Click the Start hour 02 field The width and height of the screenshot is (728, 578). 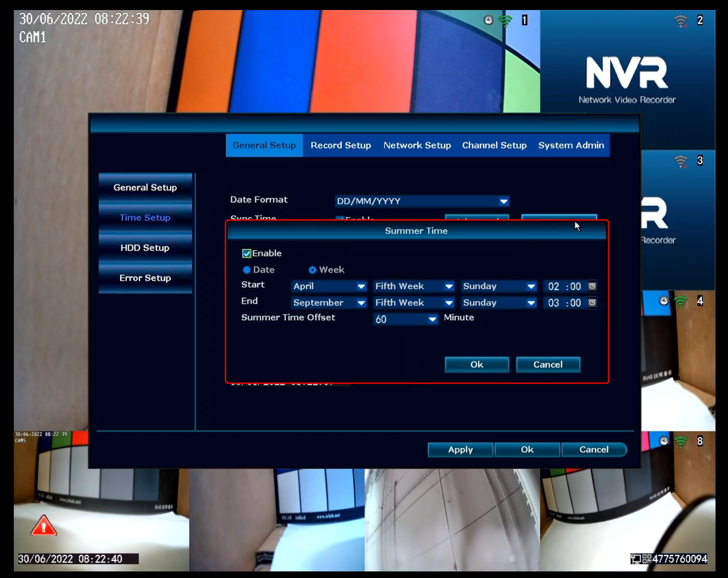554,286
